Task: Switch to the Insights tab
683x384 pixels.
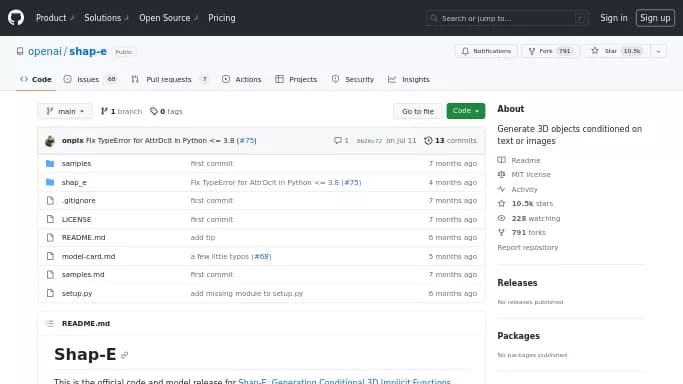Action: coord(409,79)
